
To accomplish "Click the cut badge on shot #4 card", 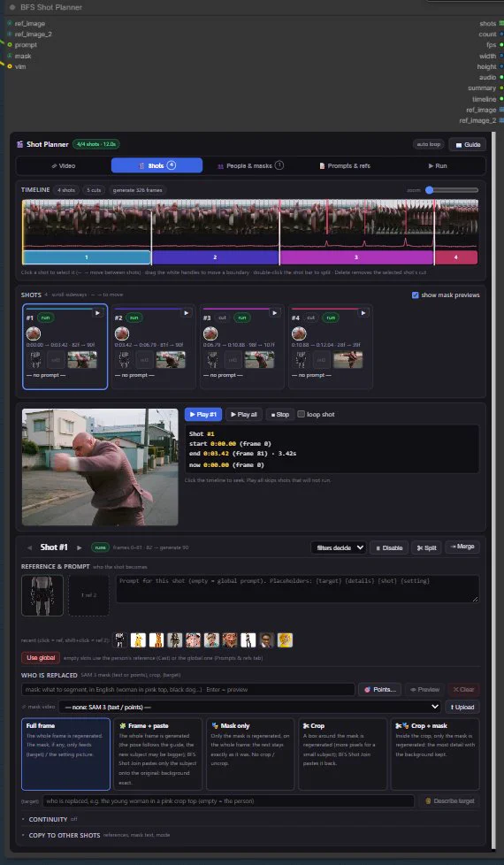I will pyautogui.click(x=311, y=318).
